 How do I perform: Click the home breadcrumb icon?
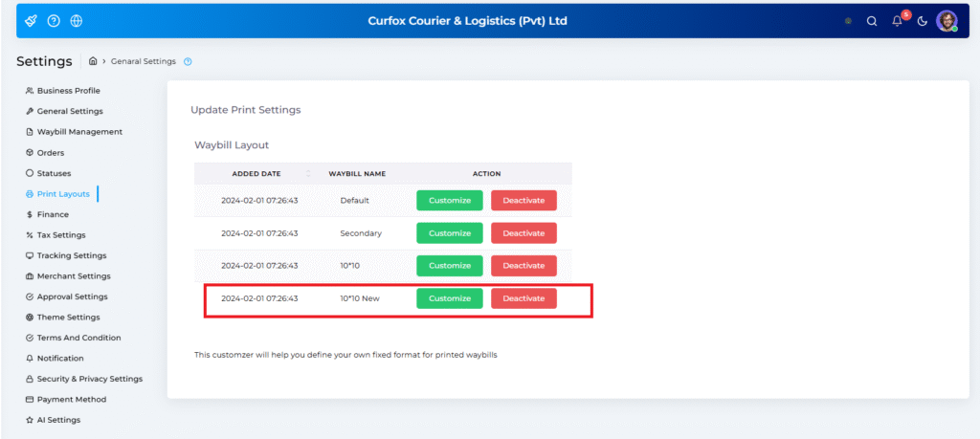(x=93, y=61)
